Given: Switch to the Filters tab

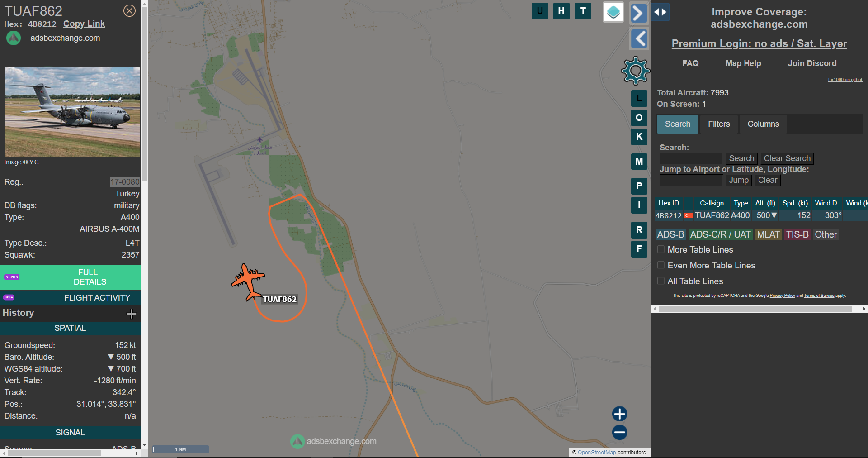Looking at the screenshot, I should coord(719,124).
